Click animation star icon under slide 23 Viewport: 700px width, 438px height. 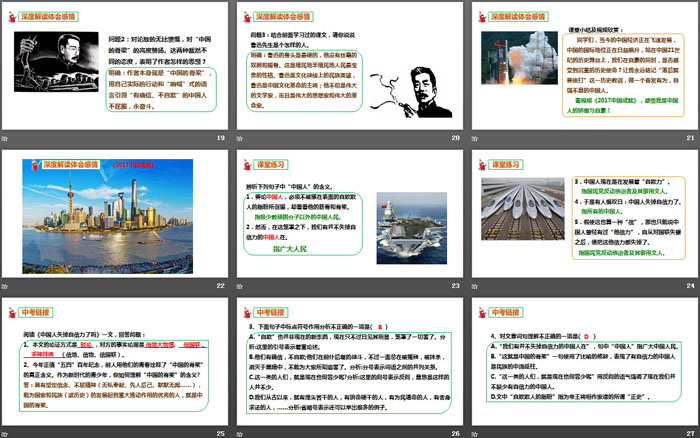[x=240, y=286]
